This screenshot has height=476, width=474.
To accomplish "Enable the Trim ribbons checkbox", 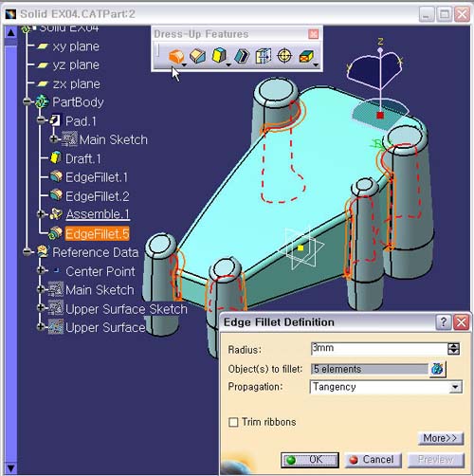I will (233, 422).
